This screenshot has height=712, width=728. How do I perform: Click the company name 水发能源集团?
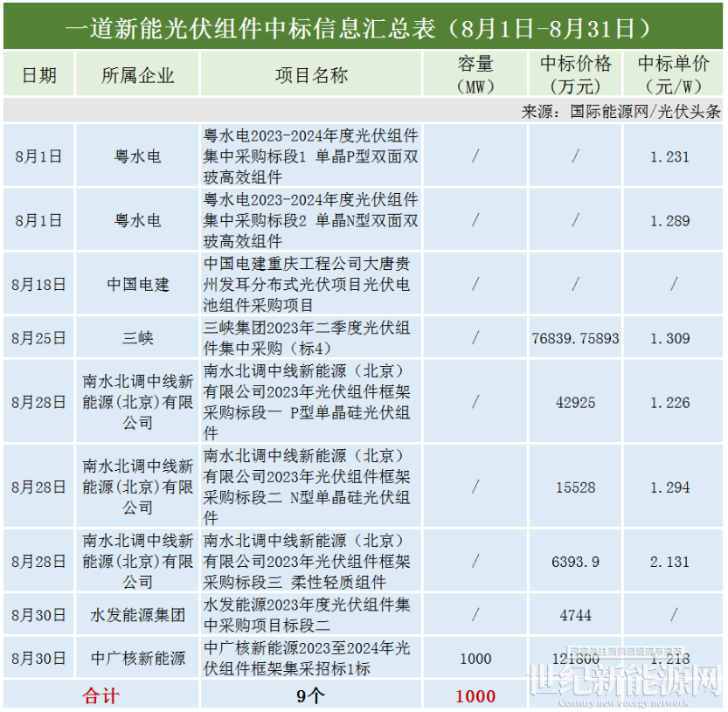137,615
